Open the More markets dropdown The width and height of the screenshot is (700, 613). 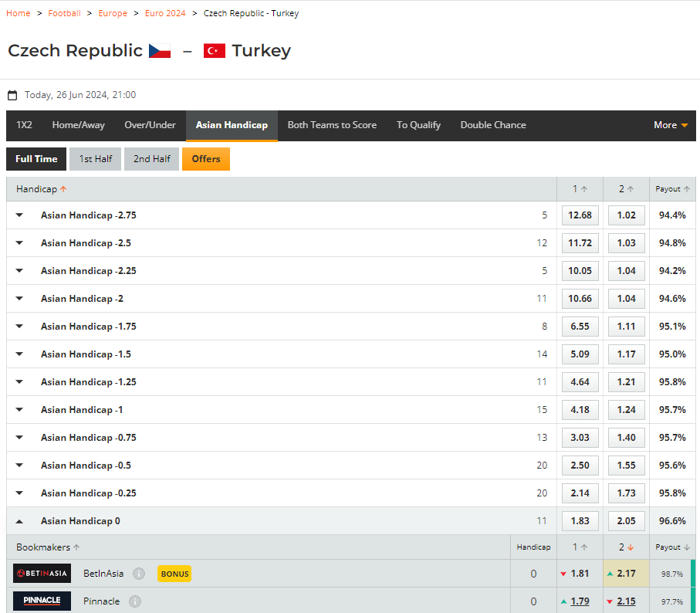tap(671, 126)
